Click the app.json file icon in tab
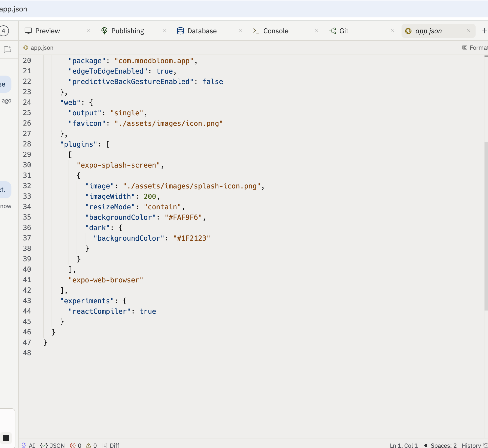 click(x=408, y=31)
